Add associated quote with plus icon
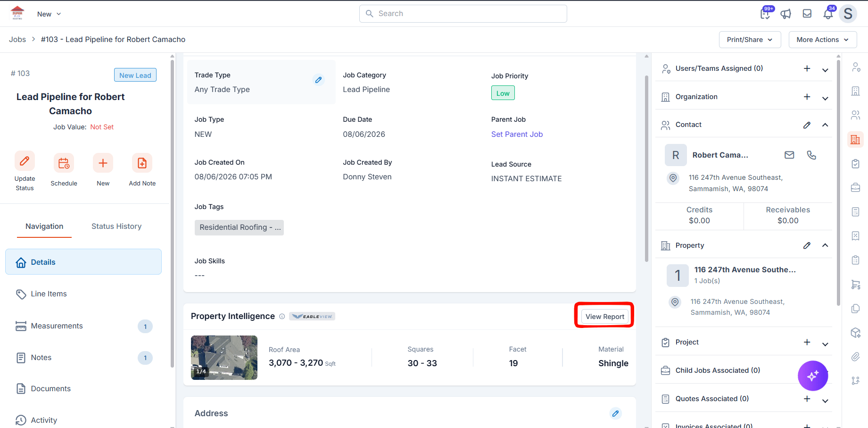This screenshot has width=868, height=428. 807,399
